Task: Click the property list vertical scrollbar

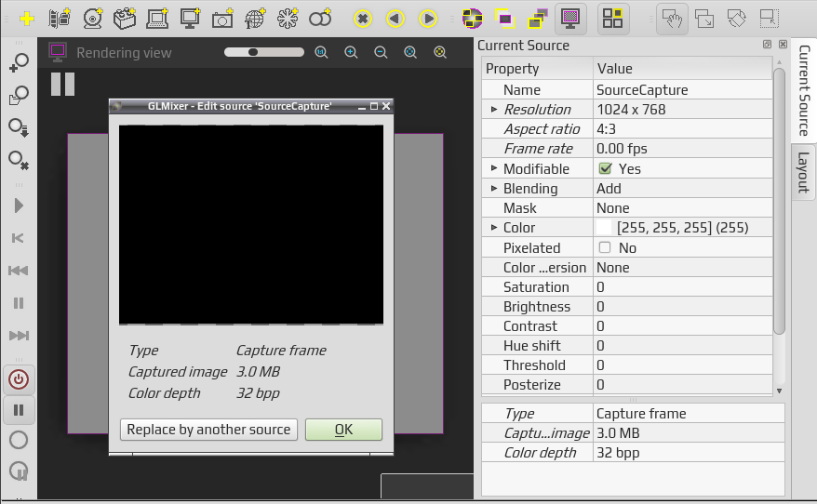Action: 779,202
